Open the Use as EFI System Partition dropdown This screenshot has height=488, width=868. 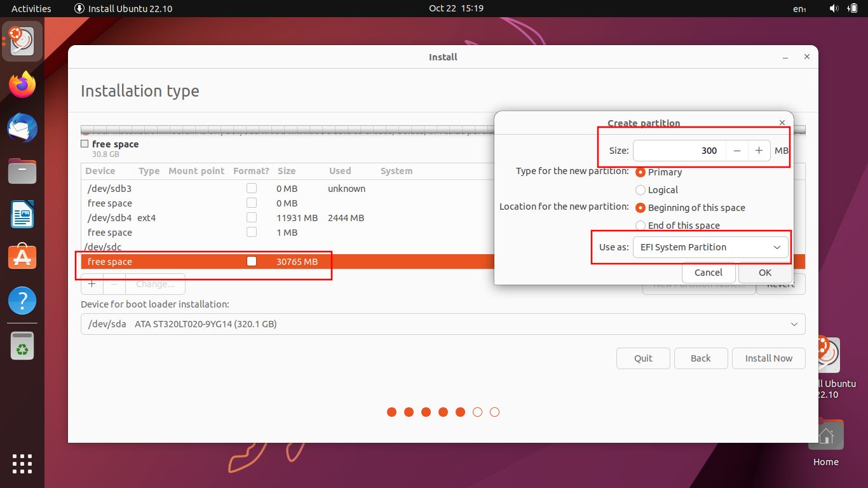coord(710,247)
